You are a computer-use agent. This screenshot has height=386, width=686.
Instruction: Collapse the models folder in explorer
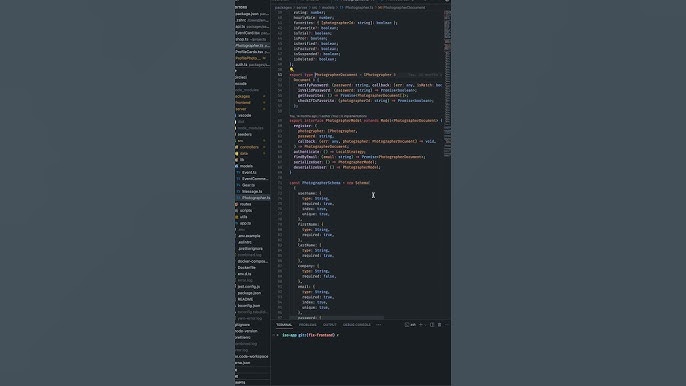[x=245, y=166]
